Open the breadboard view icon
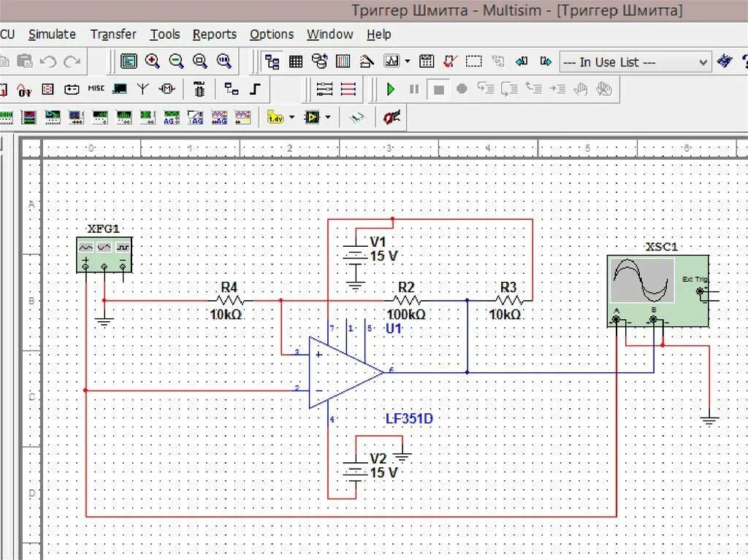748x560 pixels. pyautogui.click(x=343, y=61)
